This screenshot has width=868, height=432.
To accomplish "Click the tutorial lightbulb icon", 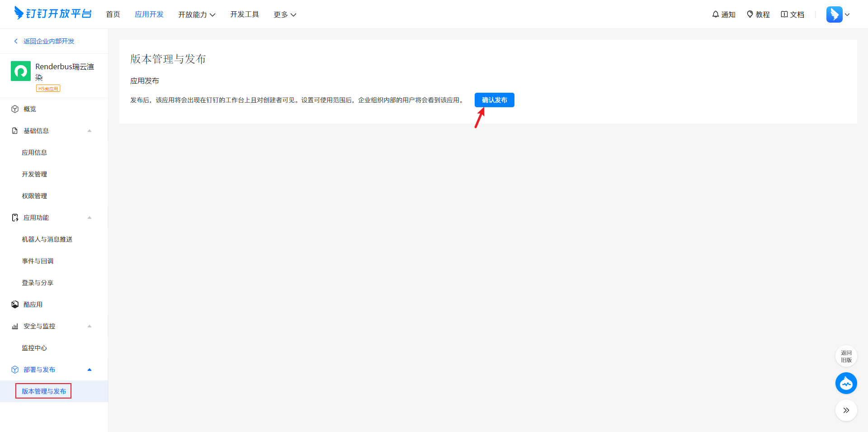I will tap(750, 14).
